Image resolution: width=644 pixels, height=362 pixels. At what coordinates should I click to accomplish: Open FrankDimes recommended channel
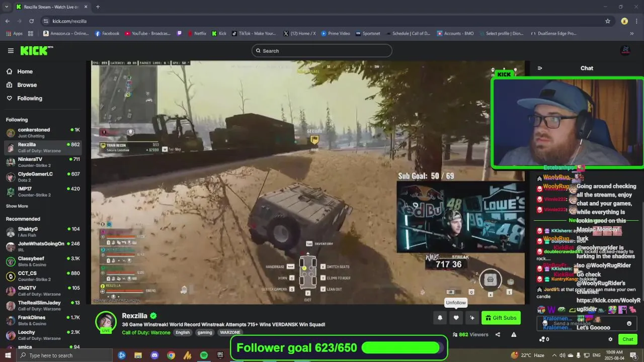click(x=43, y=320)
